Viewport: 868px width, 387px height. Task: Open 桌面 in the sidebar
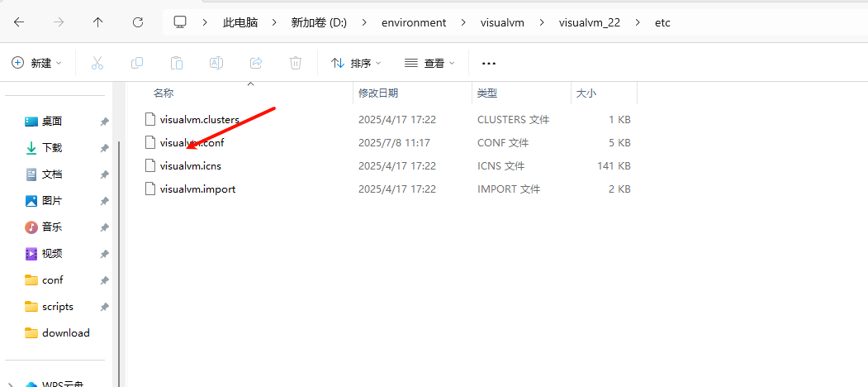pos(52,122)
